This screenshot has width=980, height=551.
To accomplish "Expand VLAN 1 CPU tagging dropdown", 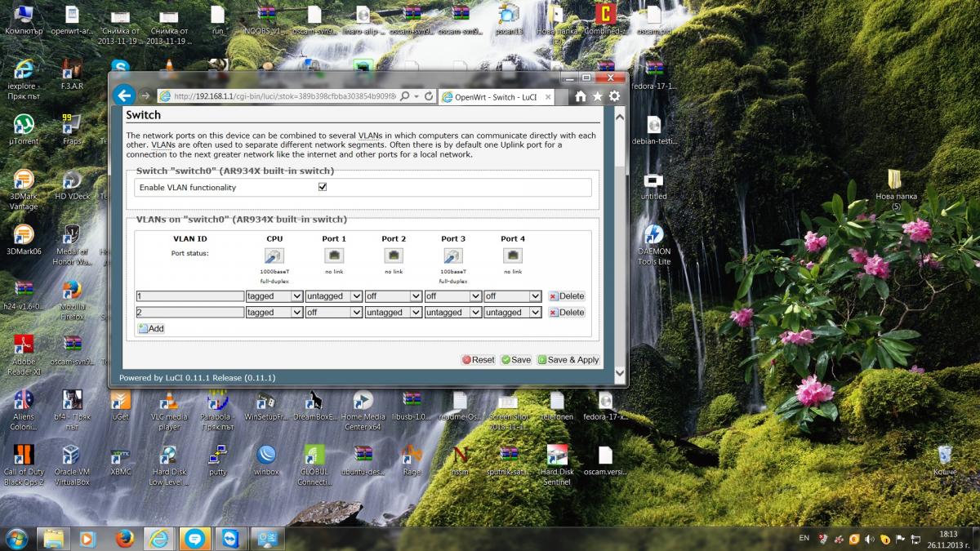I will tap(274, 296).
